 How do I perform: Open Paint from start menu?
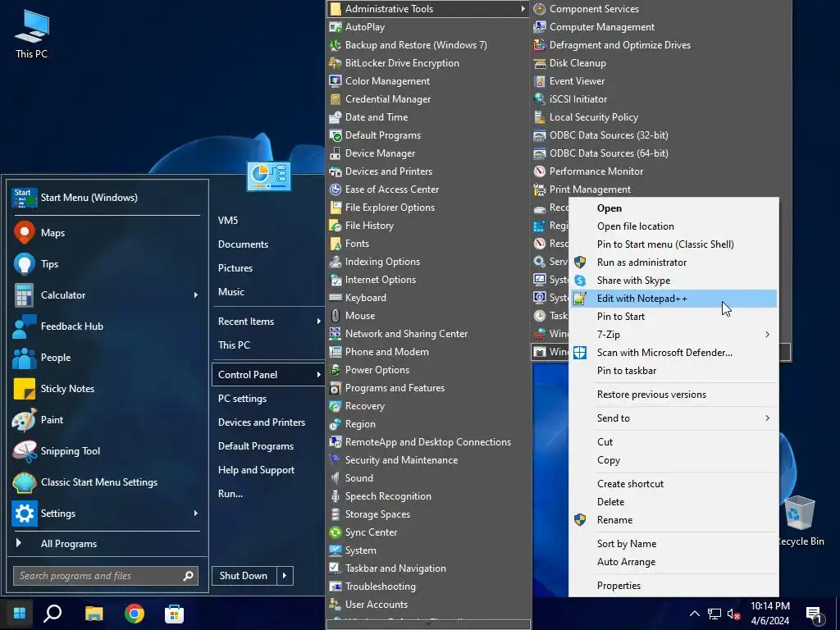(106, 419)
